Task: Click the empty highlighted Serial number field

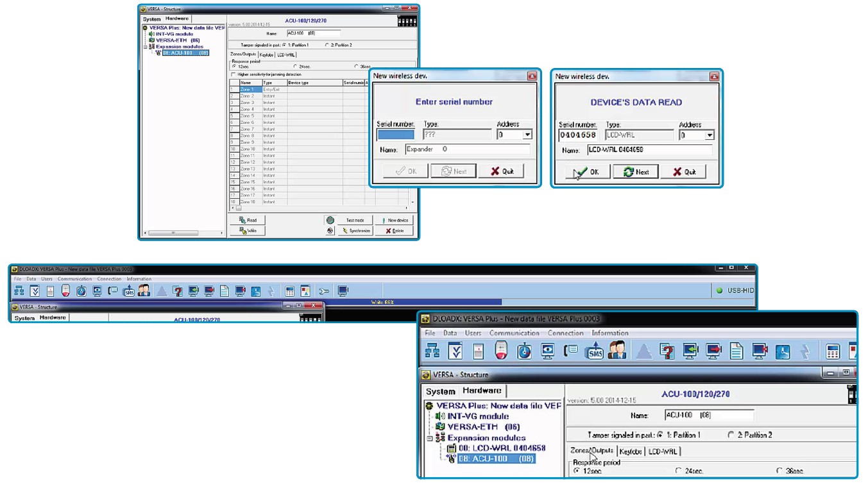Action: tap(396, 135)
